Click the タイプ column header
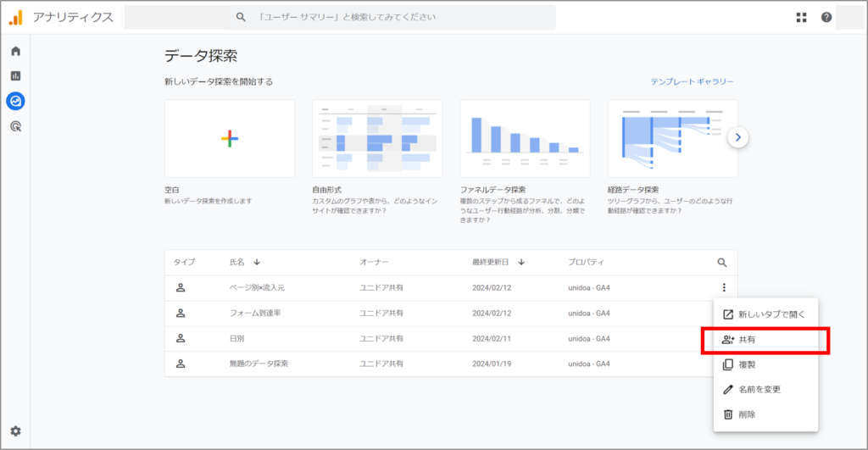 point(184,263)
